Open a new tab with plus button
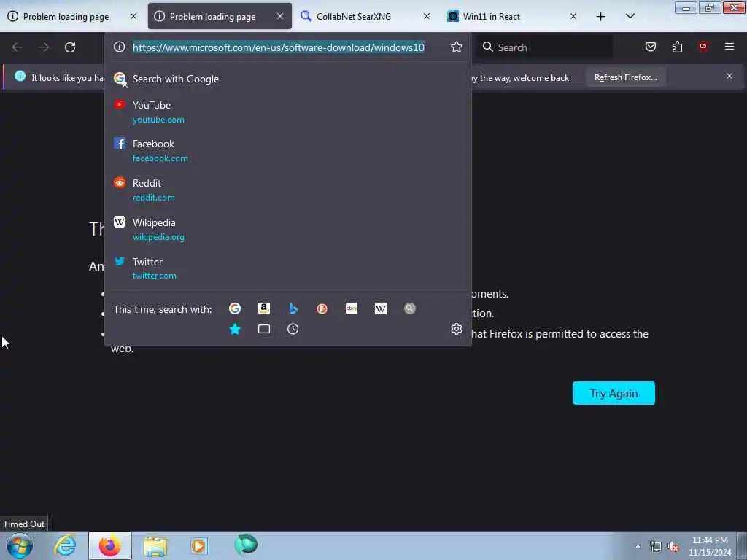This screenshot has width=747, height=560. [601, 17]
